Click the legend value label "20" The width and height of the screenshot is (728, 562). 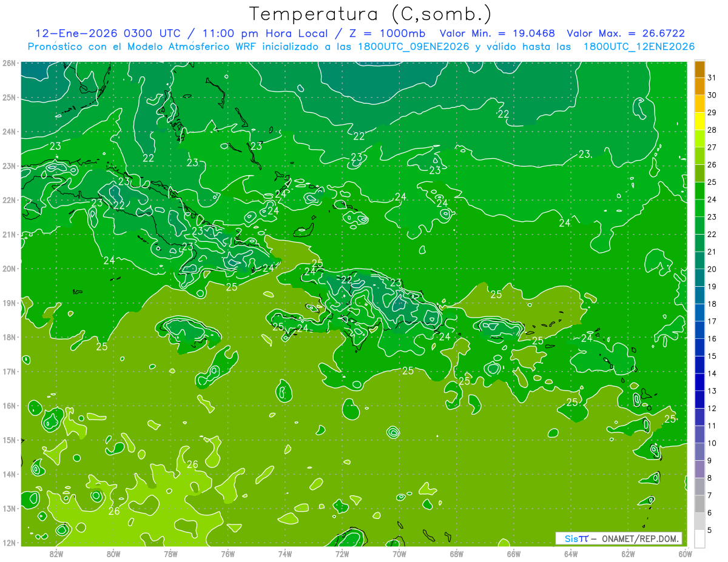712,269
